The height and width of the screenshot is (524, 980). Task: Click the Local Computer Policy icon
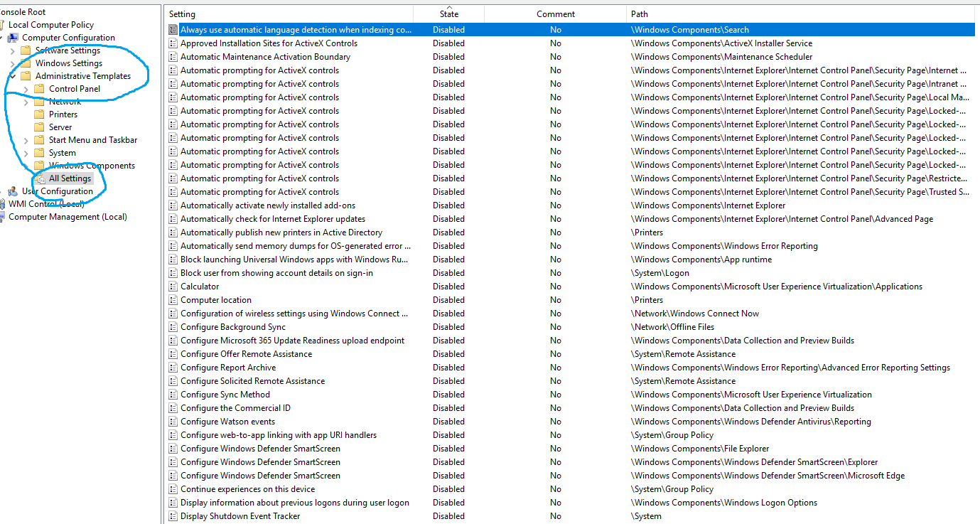click(x=1, y=25)
